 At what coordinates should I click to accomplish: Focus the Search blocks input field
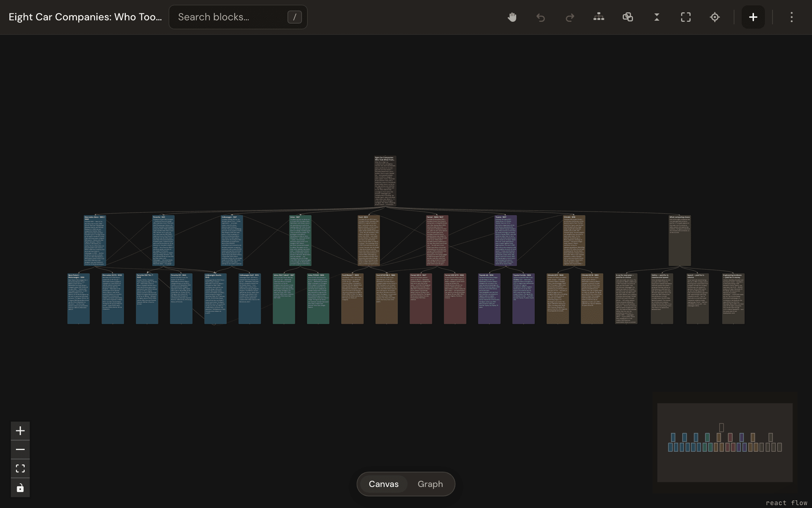coord(238,17)
